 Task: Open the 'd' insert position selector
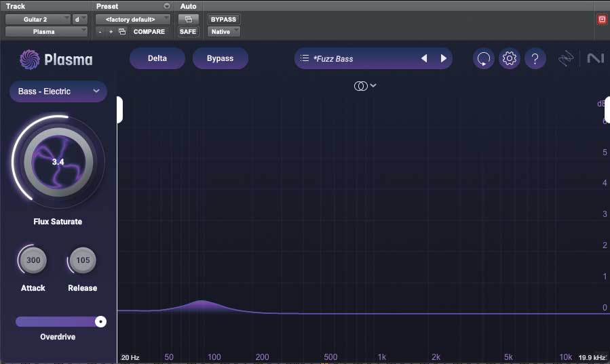(80, 20)
